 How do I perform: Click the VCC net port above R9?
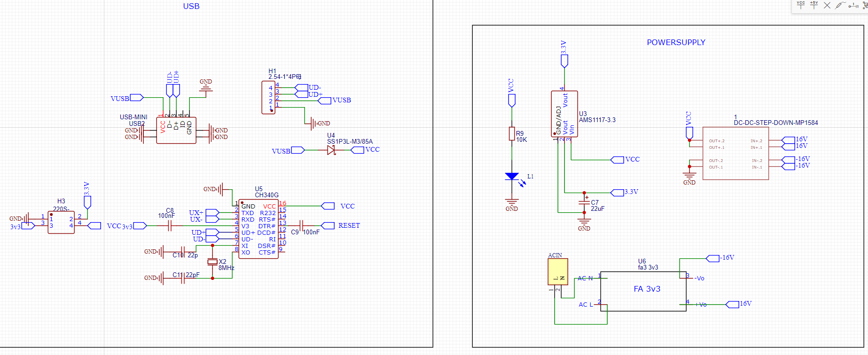(512, 93)
